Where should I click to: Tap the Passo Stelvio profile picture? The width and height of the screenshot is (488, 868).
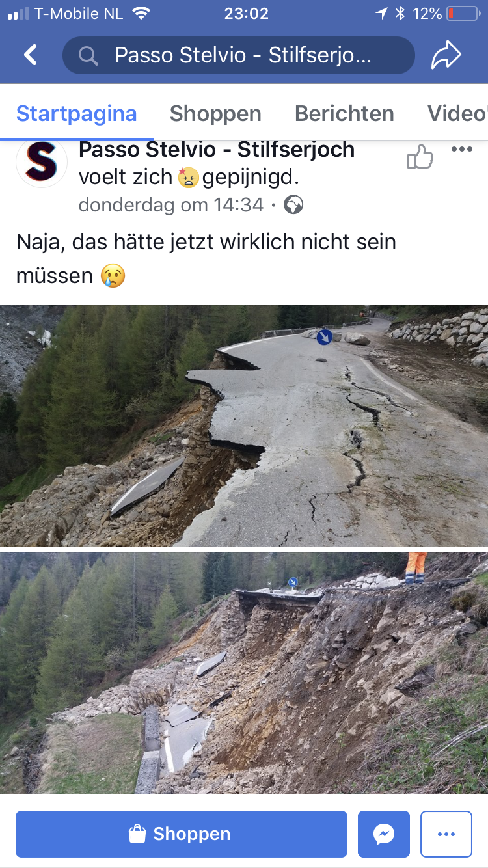pyautogui.click(x=42, y=163)
